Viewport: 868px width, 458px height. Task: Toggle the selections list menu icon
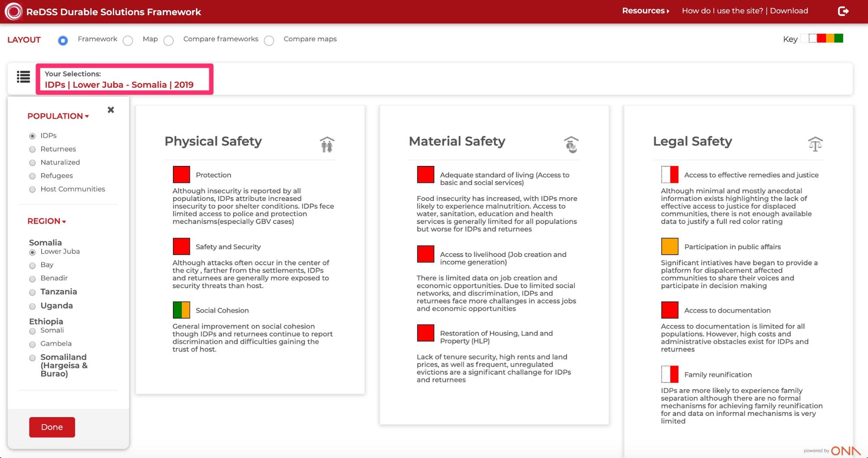point(23,77)
